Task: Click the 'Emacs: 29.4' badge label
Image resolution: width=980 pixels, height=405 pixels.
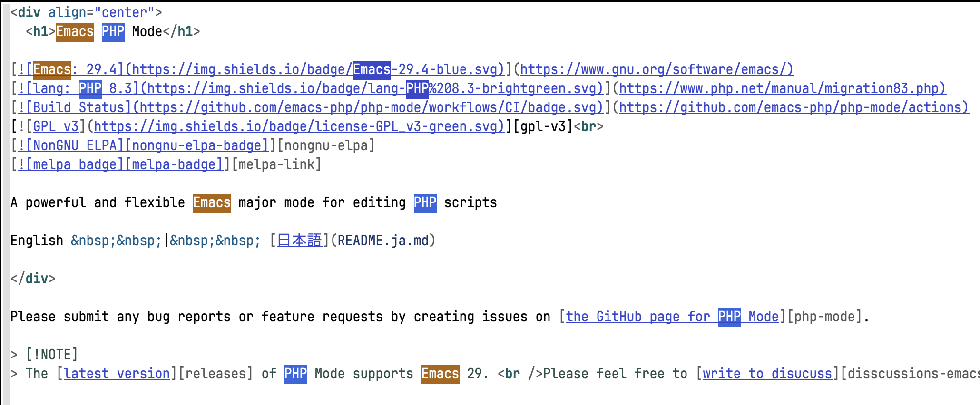Action: click(75, 69)
